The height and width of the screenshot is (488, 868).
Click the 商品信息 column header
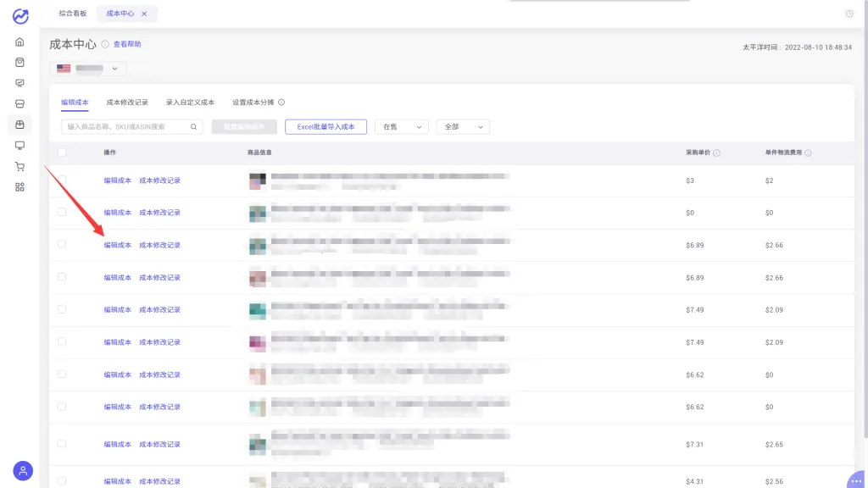click(x=259, y=152)
